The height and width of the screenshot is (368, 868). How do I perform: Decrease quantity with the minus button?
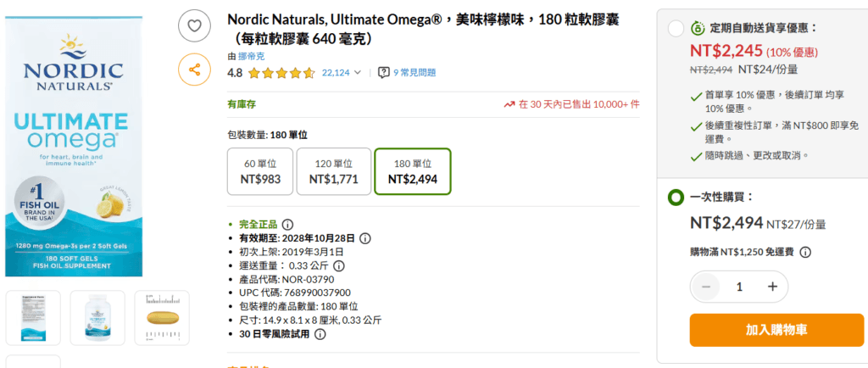tap(705, 287)
